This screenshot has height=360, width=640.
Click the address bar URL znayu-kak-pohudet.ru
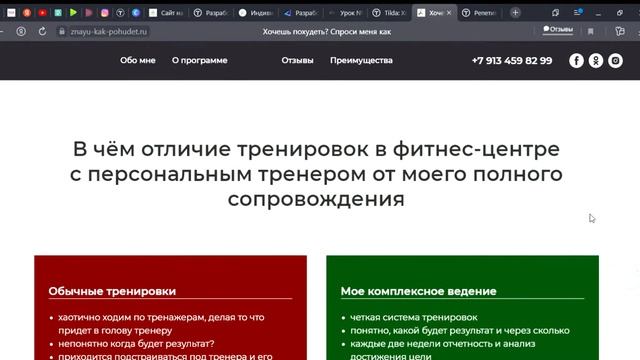tap(108, 31)
